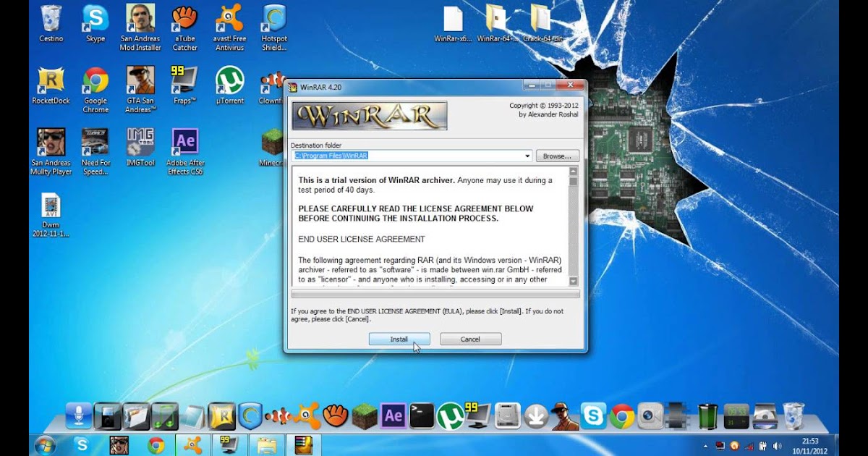This screenshot has width=868, height=456.
Task: Click the volume icon in system tray
Action: (x=778, y=446)
